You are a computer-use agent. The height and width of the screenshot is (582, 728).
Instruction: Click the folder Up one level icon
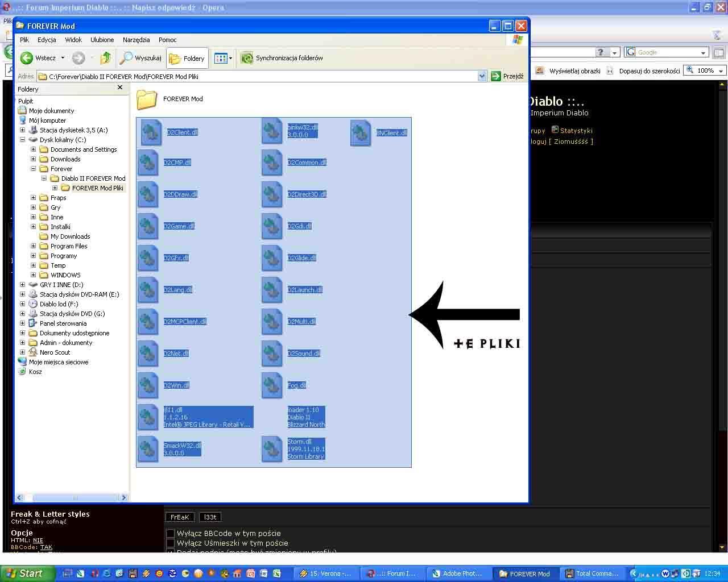point(105,58)
